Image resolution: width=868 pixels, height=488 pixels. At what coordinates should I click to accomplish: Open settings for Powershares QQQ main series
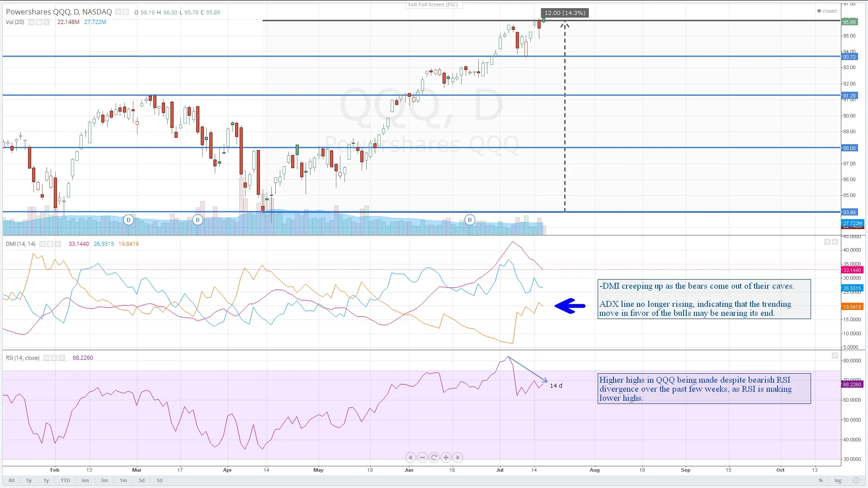126,12
